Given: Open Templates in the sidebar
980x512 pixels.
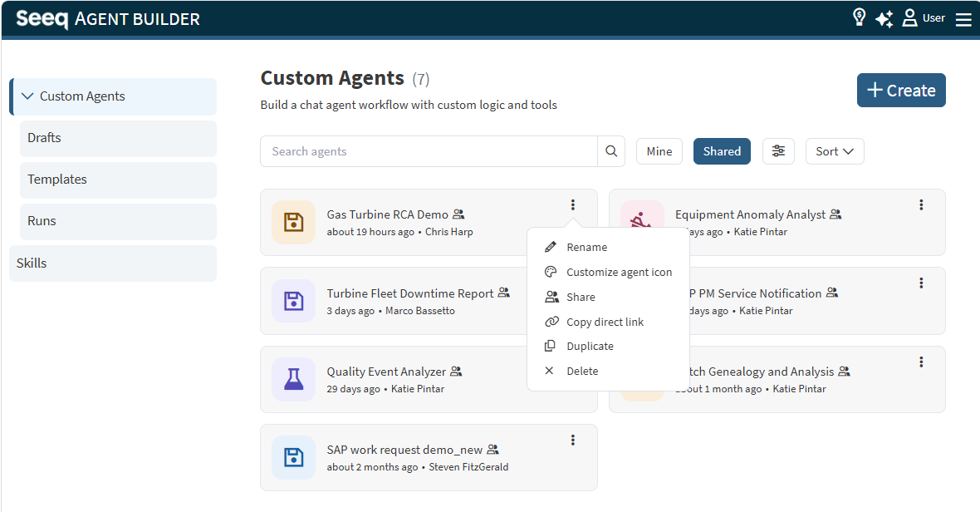Looking at the screenshot, I should pos(118,180).
